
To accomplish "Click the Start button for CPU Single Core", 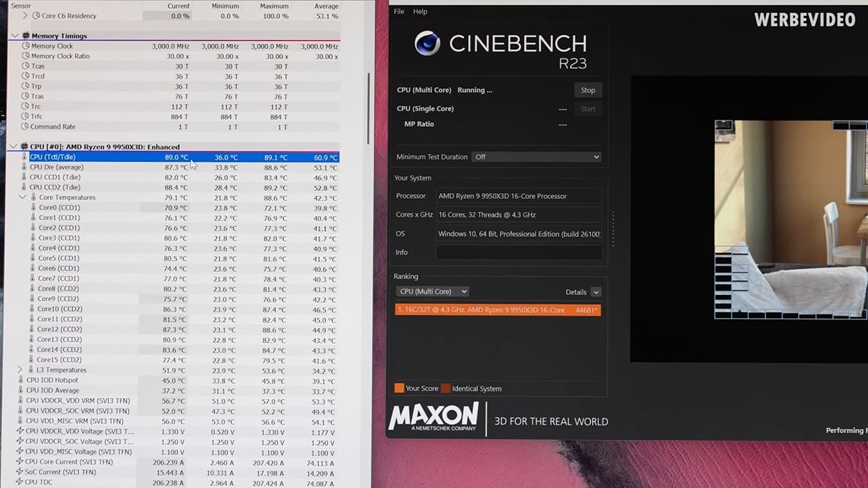I will pyautogui.click(x=588, y=109).
